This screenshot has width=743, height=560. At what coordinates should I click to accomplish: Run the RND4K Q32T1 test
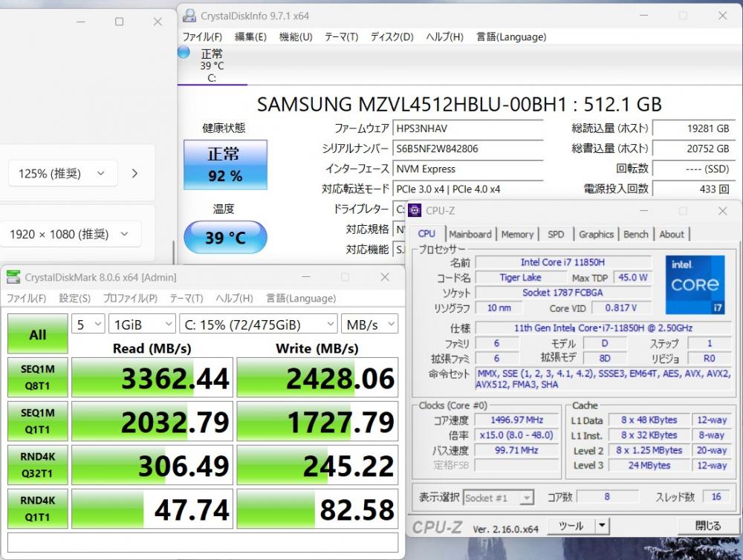[37, 465]
